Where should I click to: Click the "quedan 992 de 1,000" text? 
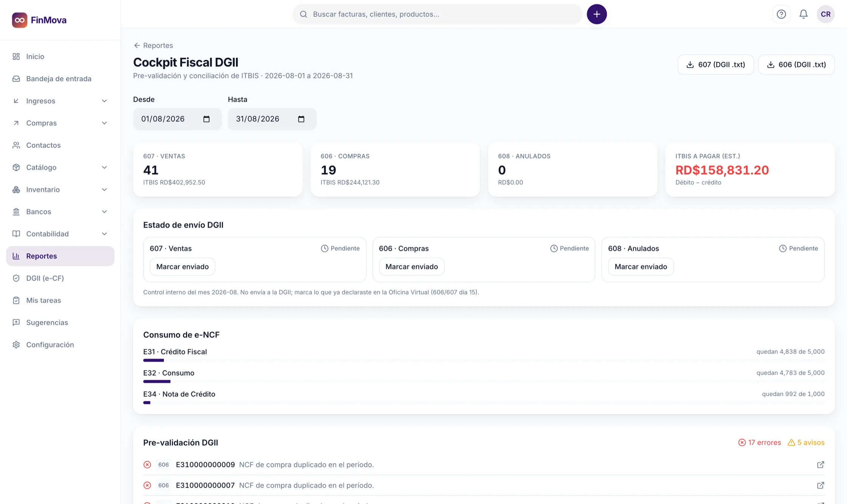point(793,394)
